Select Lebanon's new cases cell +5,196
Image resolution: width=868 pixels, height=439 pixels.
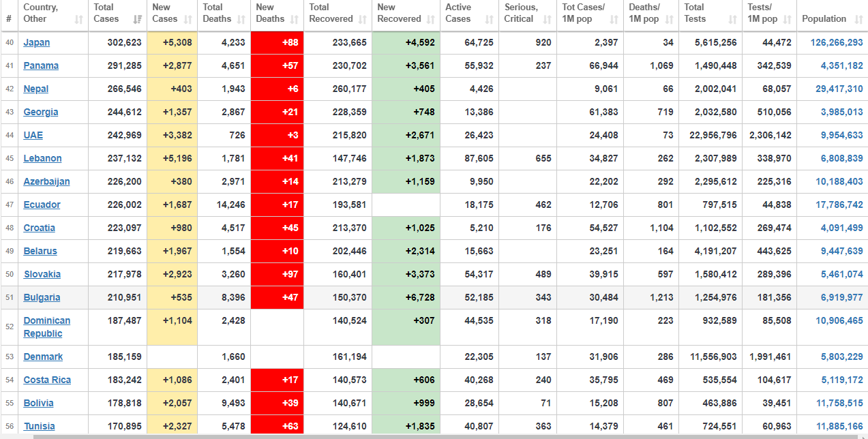tap(172, 158)
